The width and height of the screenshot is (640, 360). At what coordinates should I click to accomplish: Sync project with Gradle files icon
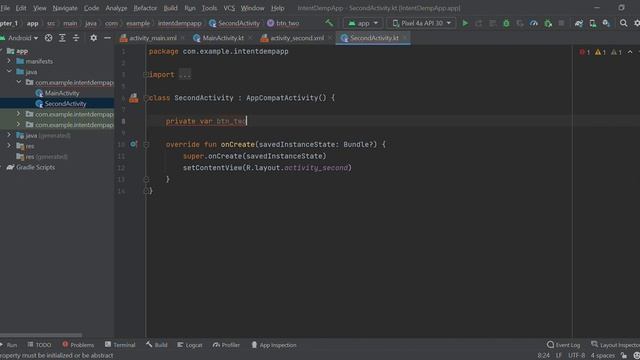(578, 23)
